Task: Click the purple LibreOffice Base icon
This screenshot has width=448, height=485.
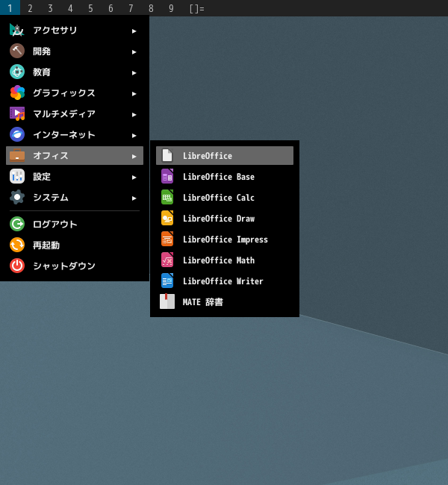Action: click(167, 176)
